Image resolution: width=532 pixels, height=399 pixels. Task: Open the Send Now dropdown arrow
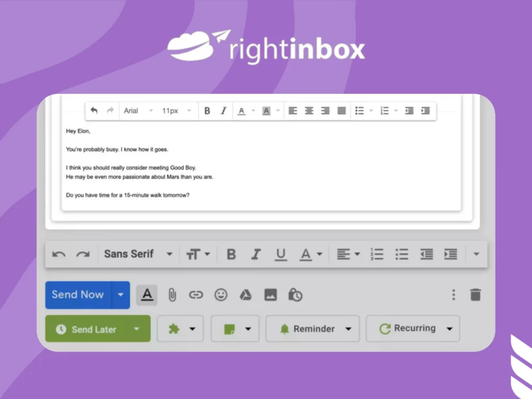point(121,295)
